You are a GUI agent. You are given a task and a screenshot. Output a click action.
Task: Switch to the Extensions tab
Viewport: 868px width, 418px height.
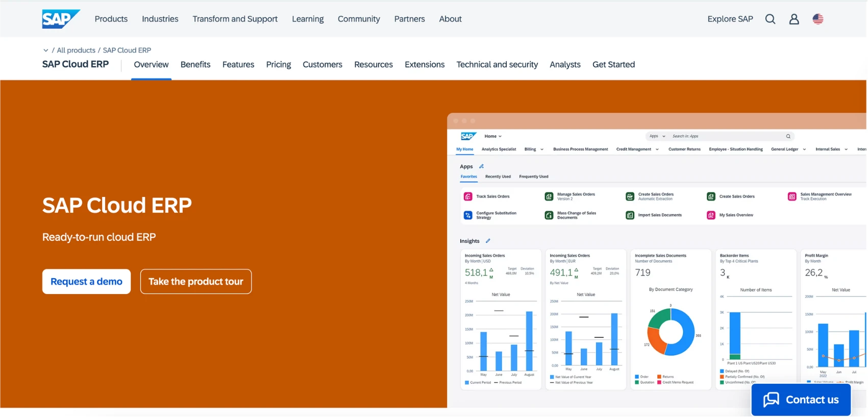425,65
